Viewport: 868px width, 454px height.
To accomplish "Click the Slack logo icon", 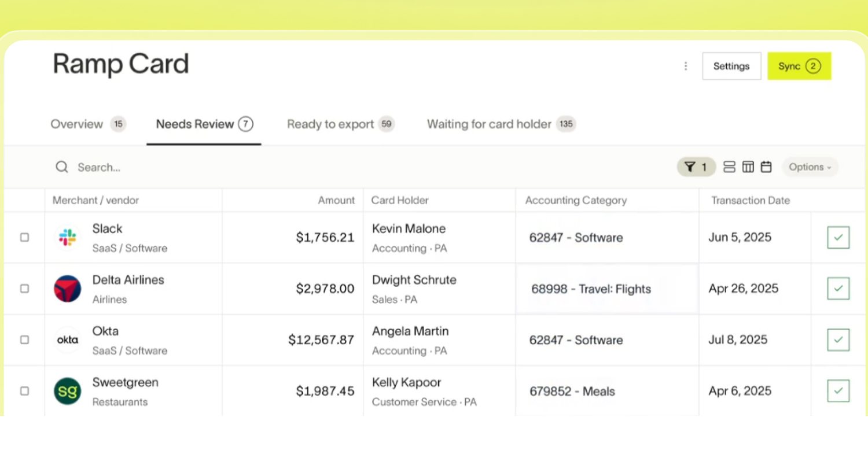I will click(x=67, y=237).
